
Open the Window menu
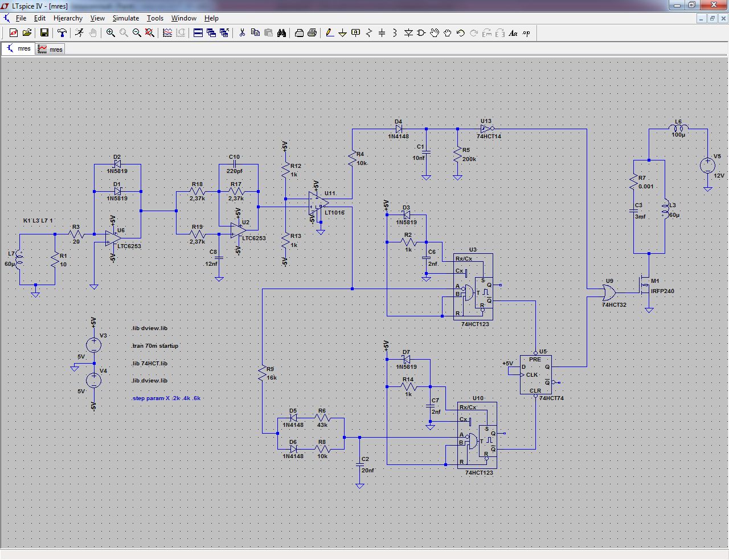coord(184,18)
